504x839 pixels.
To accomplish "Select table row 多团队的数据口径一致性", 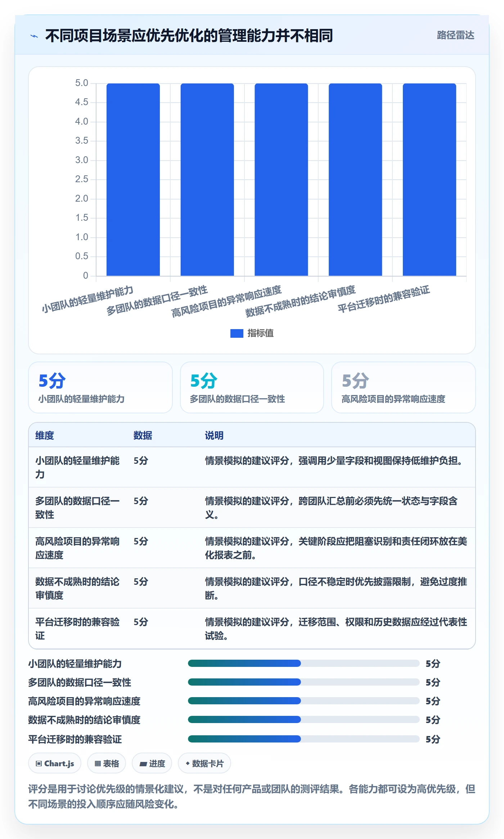I will coord(252,508).
